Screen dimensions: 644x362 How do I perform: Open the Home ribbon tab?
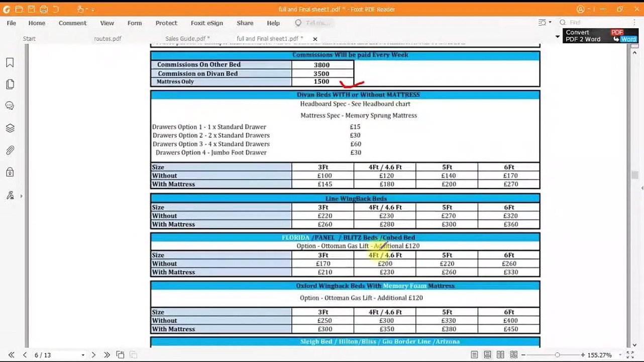coord(37,23)
